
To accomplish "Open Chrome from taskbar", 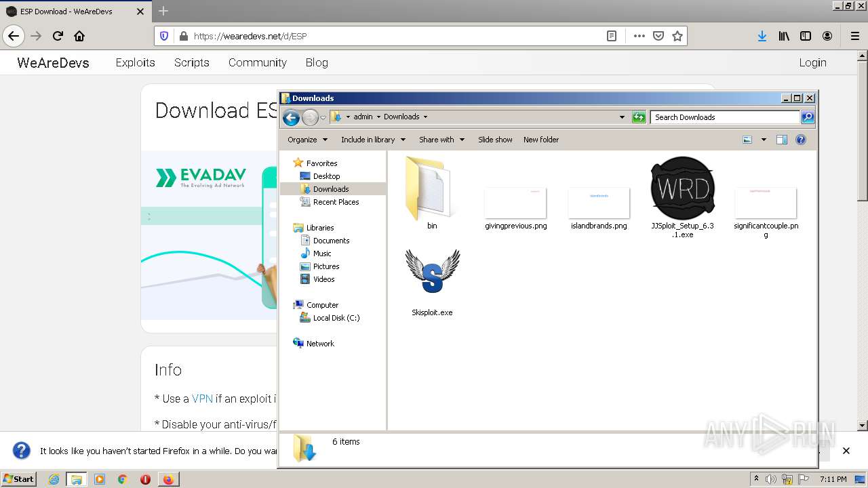I will pos(122,479).
